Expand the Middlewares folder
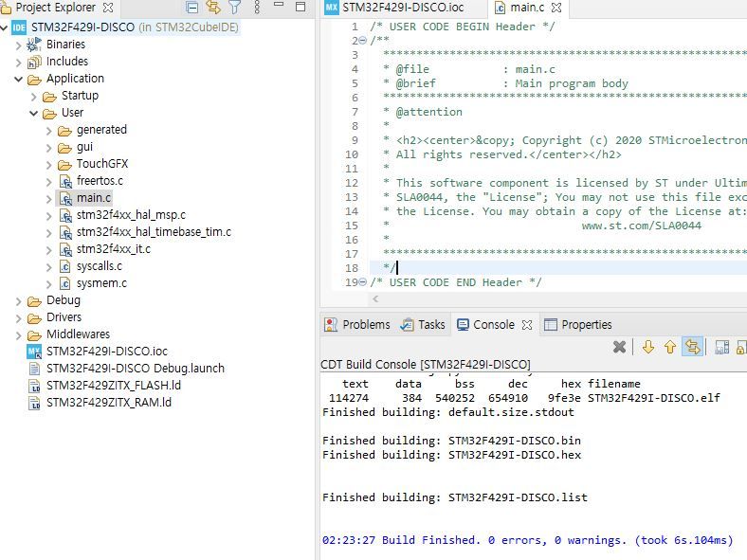The height and width of the screenshot is (560, 747). click(x=19, y=335)
